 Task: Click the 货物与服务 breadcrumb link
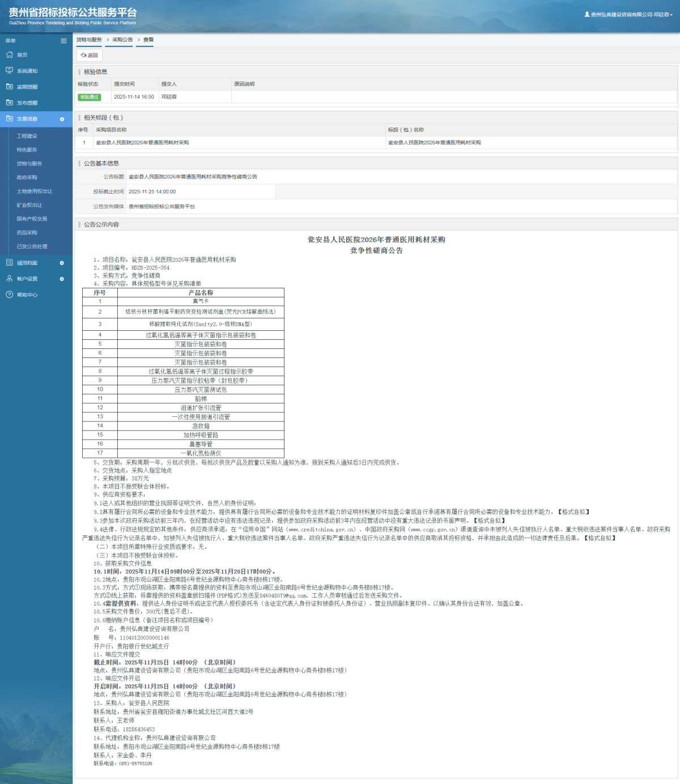click(89, 40)
